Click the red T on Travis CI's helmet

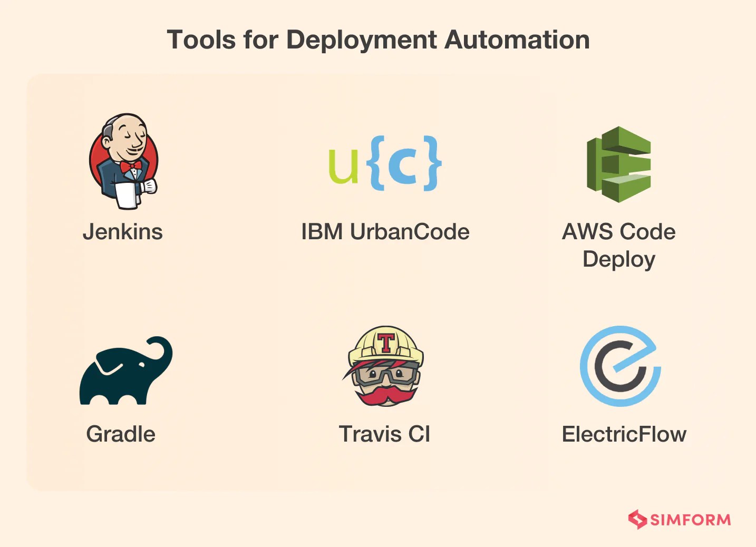click(x=385, y=343)
